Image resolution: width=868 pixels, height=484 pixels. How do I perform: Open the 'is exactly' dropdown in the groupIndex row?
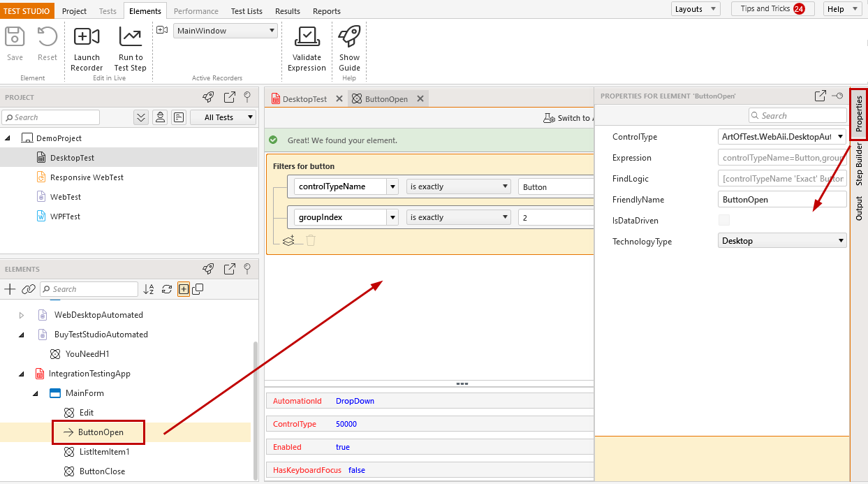pyautogui.click(x=459, y=217)
